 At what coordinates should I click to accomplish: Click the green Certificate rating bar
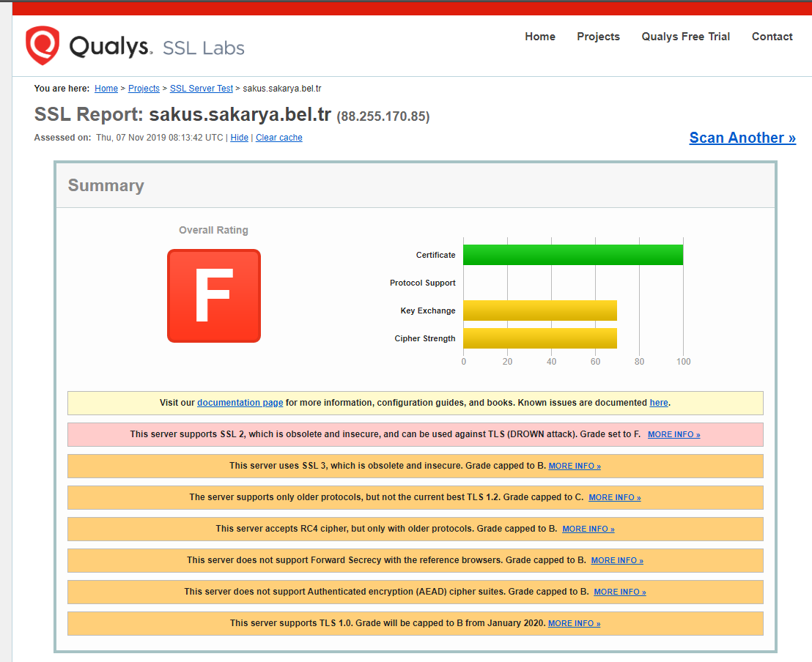572,254
